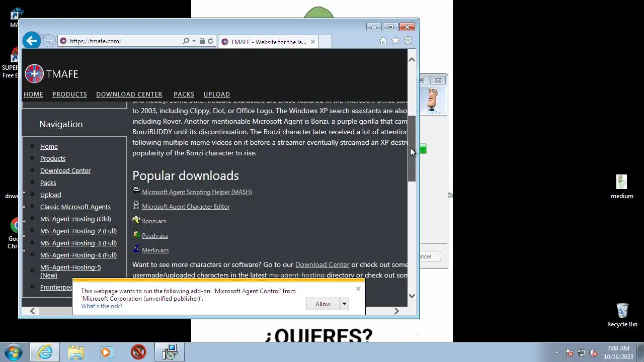Open a new blank tab
Screen dimensions: 644x362
325,42
